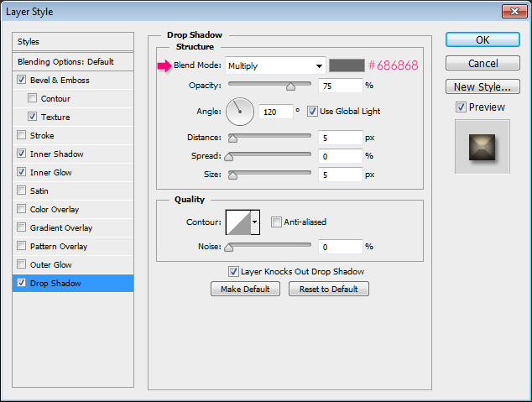The height and width of the screenshot is (402, 532).
Task: Toggle the Preview checkbox
Action: tap(461, 107)
